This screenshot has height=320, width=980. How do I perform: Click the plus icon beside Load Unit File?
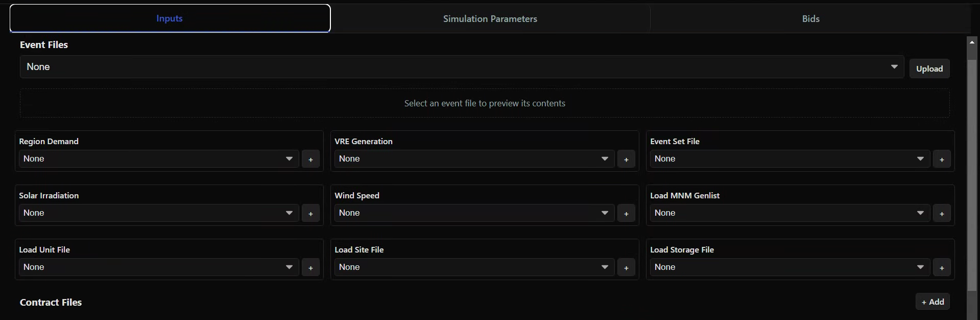click(x=310, y=268)
